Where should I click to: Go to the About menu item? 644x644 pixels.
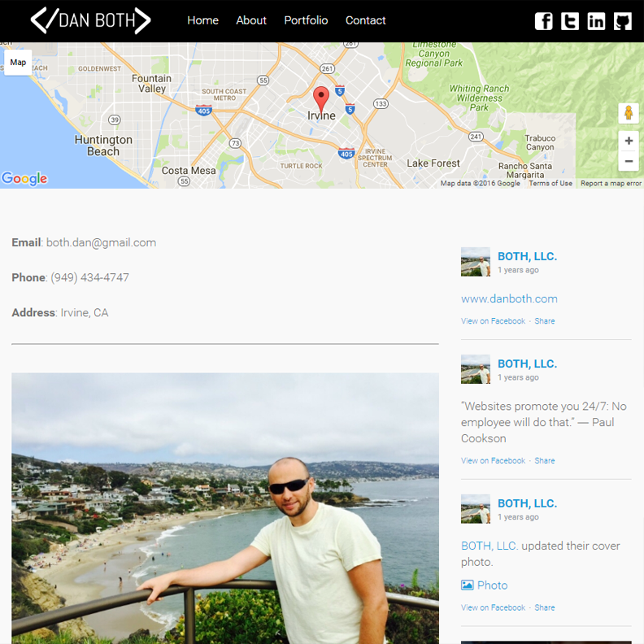point(251,20)
